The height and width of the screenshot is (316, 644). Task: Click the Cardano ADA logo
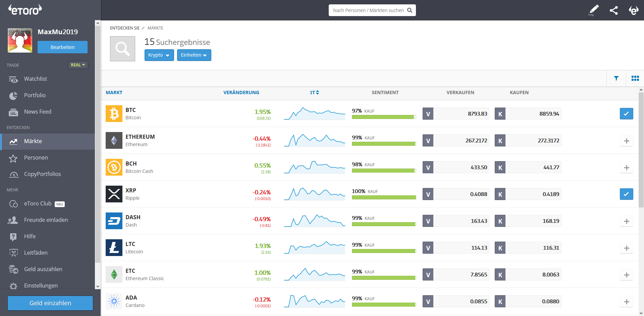[114, 301]
